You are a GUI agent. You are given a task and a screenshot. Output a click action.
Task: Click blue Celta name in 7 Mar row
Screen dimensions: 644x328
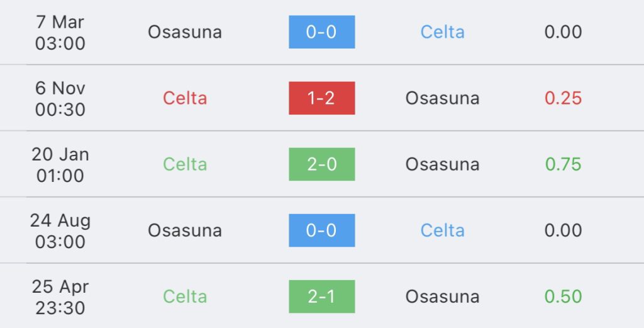442,32
